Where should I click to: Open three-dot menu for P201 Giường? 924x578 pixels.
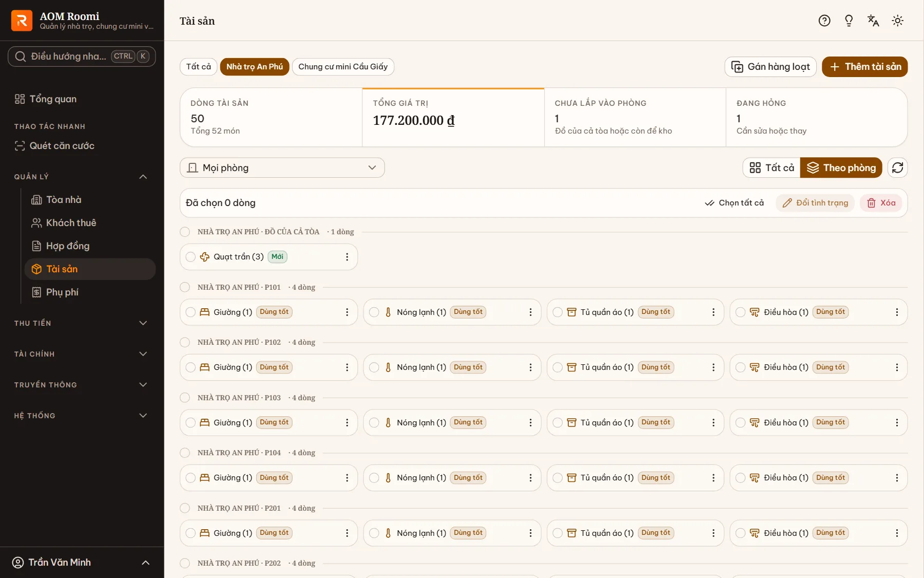coord(347,533)
